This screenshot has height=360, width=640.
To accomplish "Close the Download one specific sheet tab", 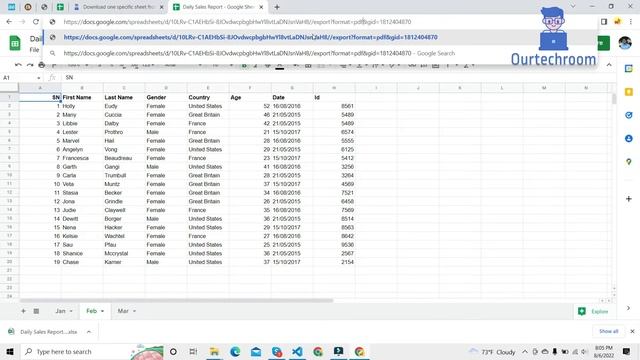I will pyautogui.click(x=161, y=7).
